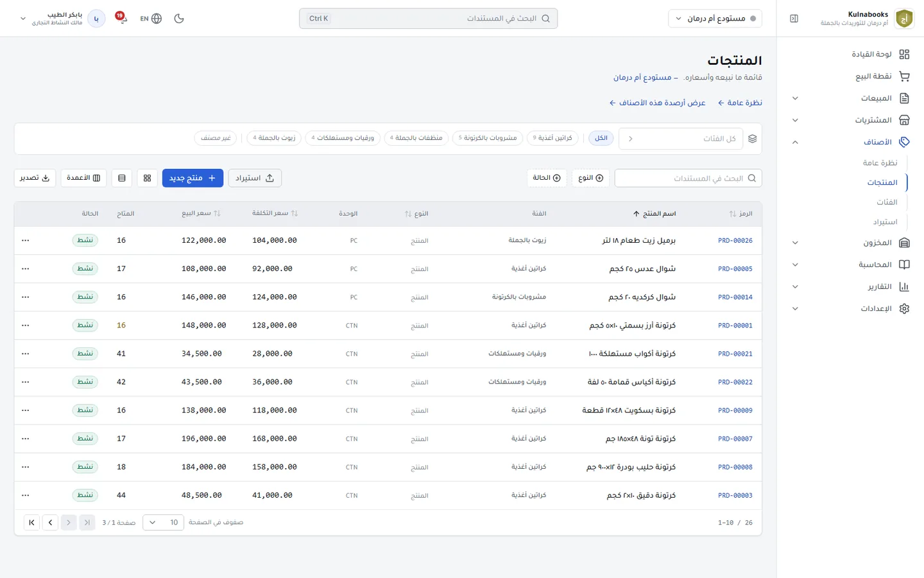Open row actions menu for PRD-00001
924x578 pixels.
[x=26, y=325]
